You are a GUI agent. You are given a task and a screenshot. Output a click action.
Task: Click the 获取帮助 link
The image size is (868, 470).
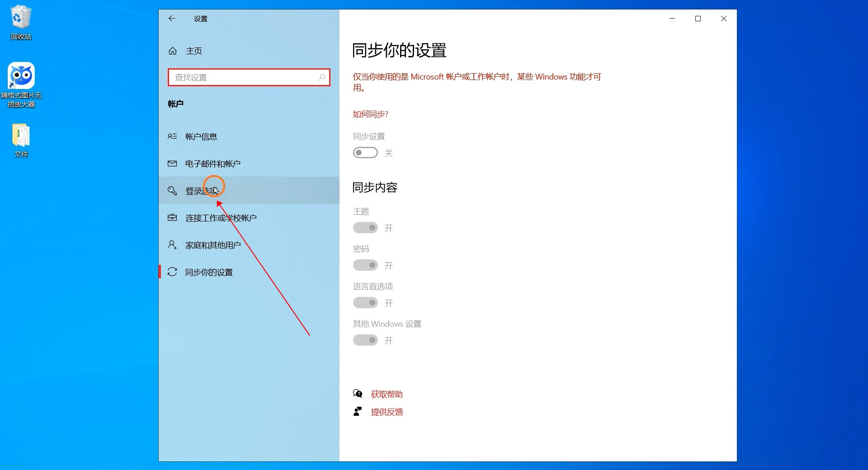387,395
